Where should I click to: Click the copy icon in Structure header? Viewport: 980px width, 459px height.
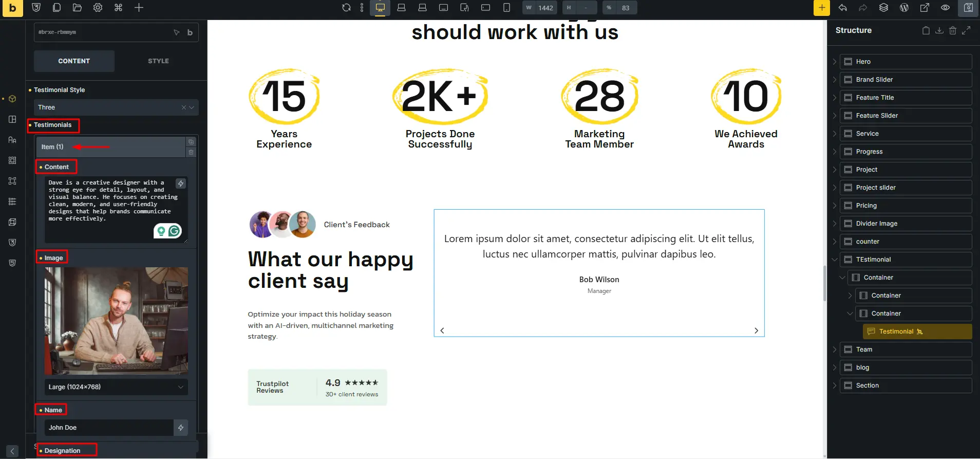[x=926, y=30]
